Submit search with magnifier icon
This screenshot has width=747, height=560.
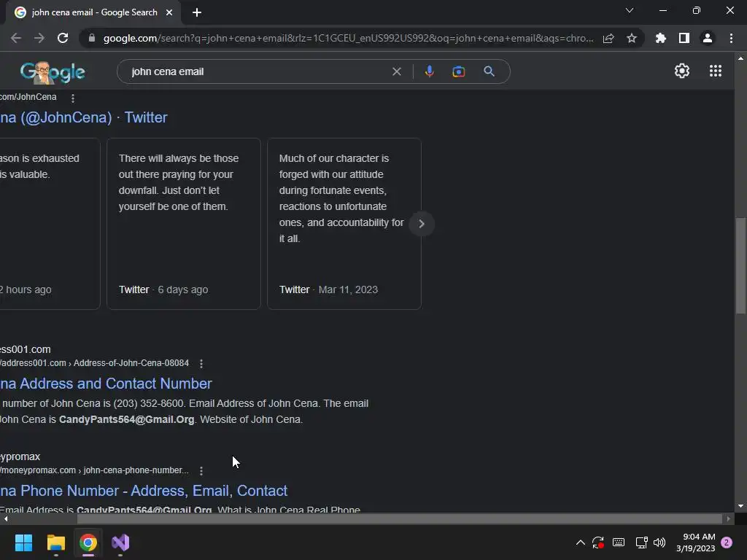(x=489, y=71)
